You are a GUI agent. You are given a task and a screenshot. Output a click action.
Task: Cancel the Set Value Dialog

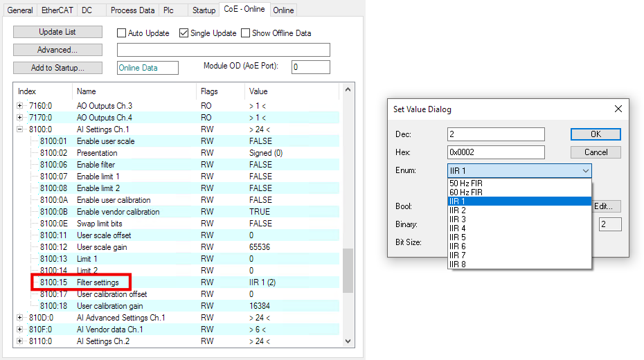point(596,152)
